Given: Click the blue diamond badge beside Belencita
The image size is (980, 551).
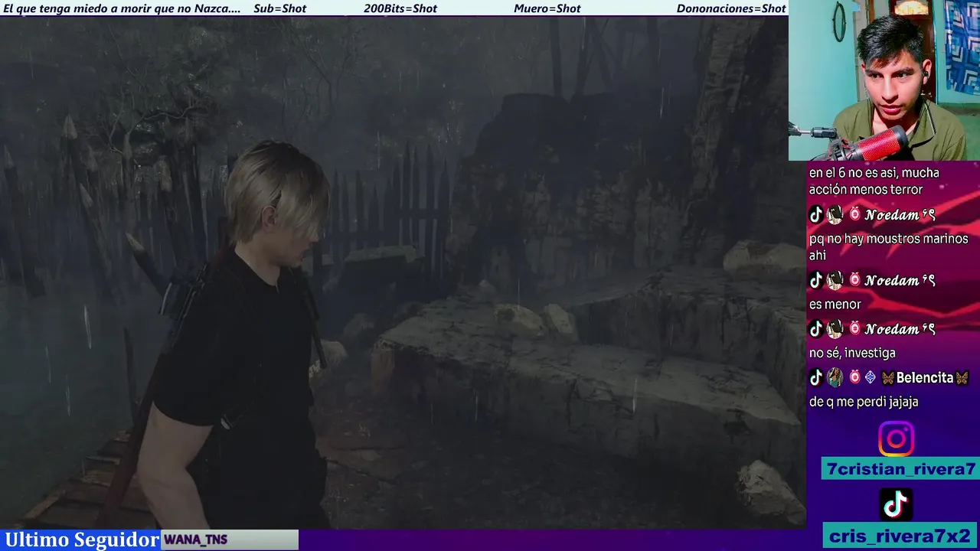Looking at the screenshot, I should [871, 377].
